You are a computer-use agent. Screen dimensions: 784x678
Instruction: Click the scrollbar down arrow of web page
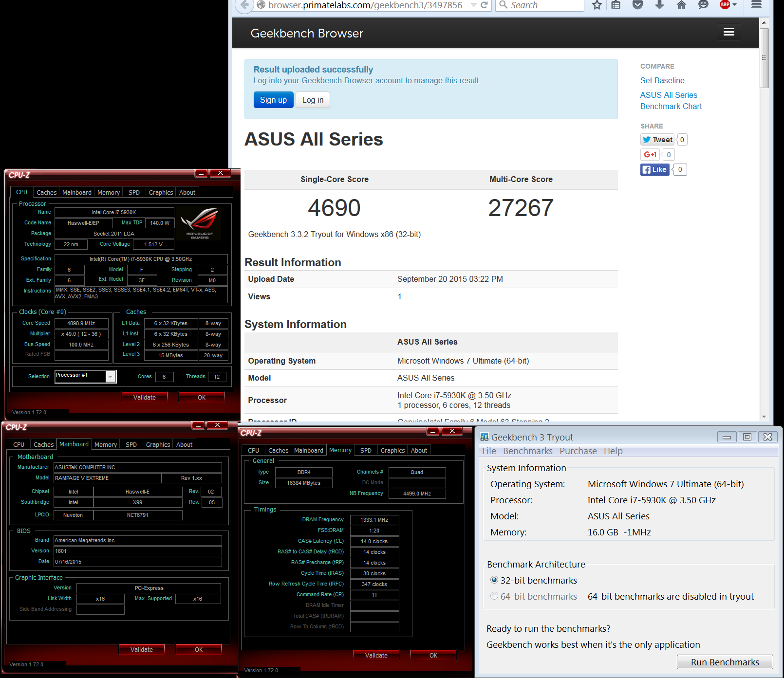[764, 417]
